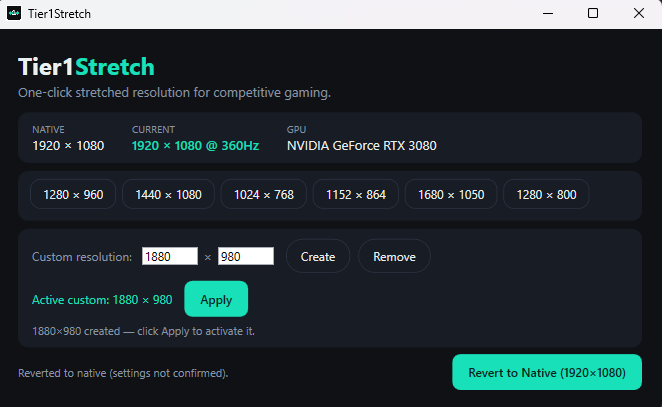Screen dimensions: 662x407
Task: Click the 'Reverted to native' status text
Action: tap(123, 373)
